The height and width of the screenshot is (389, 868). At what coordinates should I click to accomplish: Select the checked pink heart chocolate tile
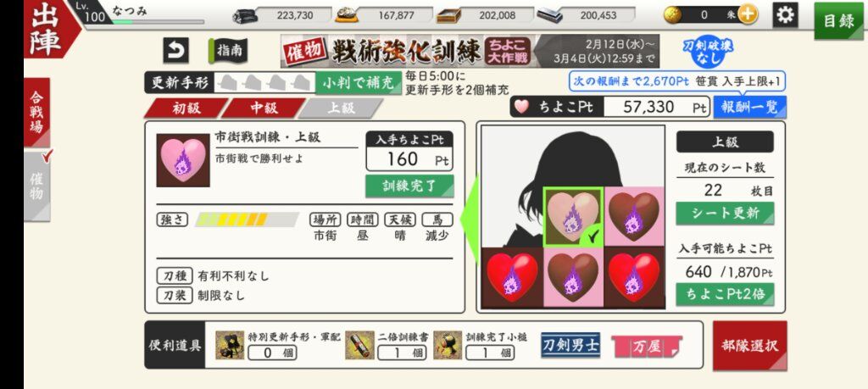click(574, 217)
